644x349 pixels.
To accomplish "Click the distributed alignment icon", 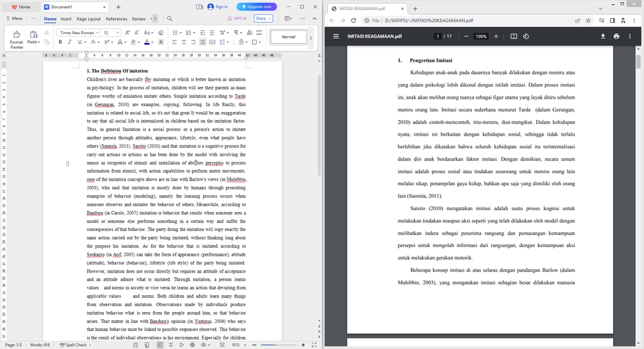I will point(212,42).
